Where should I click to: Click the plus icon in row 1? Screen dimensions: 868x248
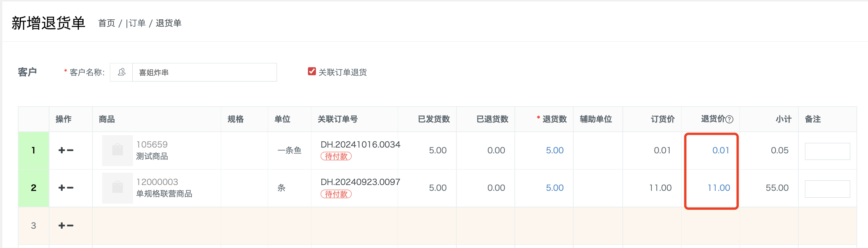pyautogui.click(x=62, y=150)
